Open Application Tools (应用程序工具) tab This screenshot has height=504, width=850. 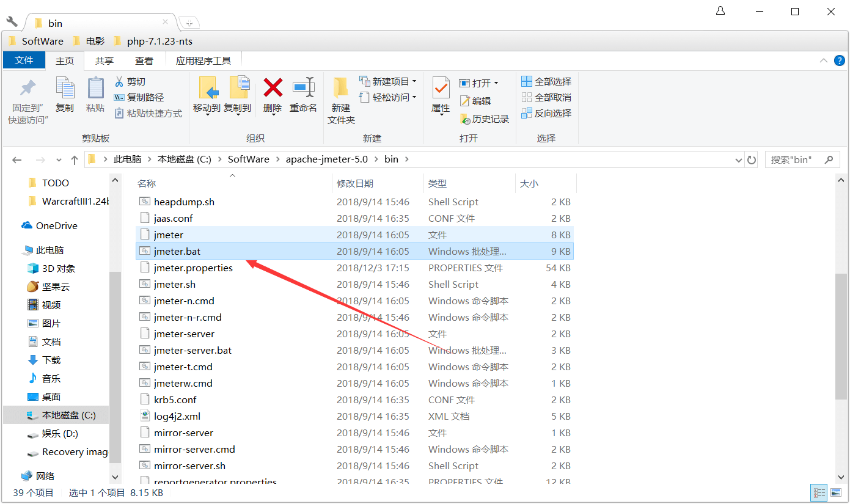click(x=203, y=60)
